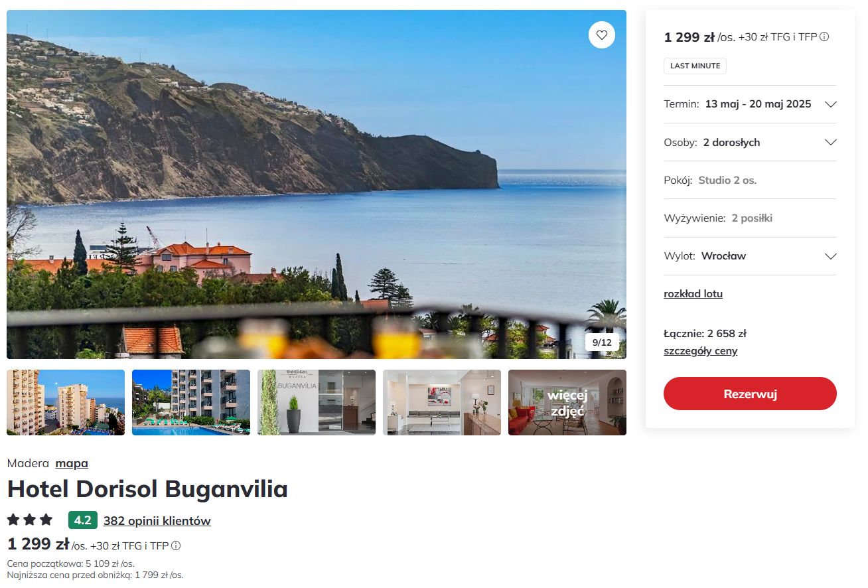Expand the Termin date dropdown
868x588 pixels.
(x=750, y=104)
